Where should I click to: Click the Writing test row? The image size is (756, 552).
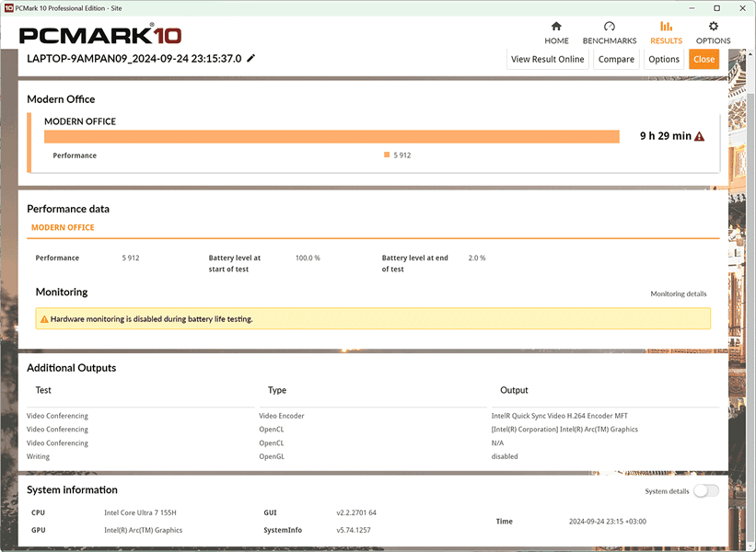click(38, 456)
